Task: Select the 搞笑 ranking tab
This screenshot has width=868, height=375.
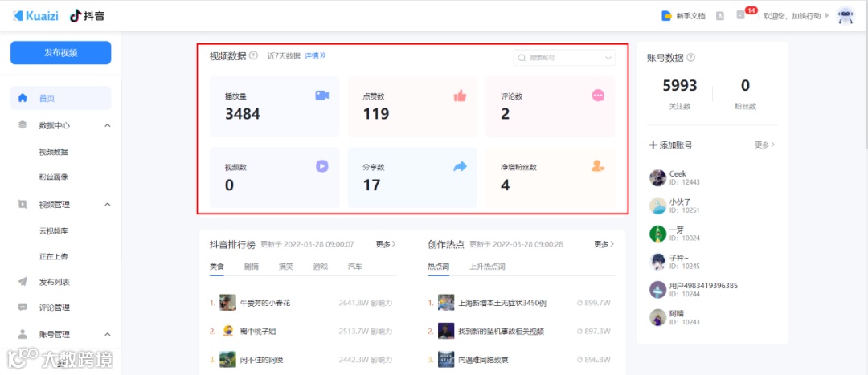Action: coord(285,267)
